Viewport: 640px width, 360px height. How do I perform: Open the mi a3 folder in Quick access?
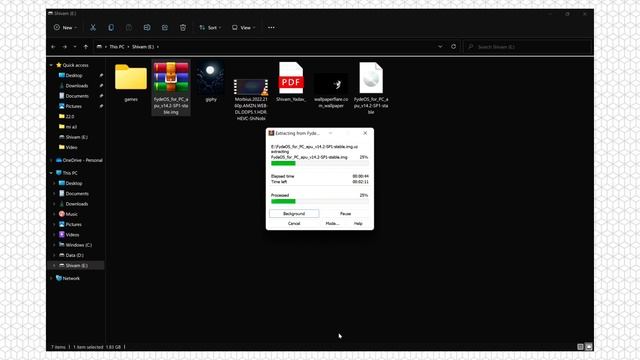71,127
